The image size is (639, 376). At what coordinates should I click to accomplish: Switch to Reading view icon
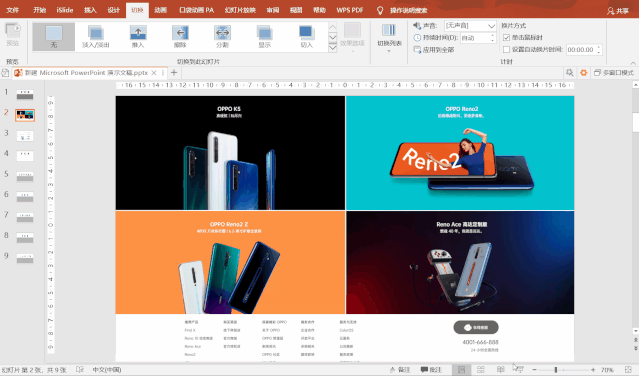coord(500,369)
